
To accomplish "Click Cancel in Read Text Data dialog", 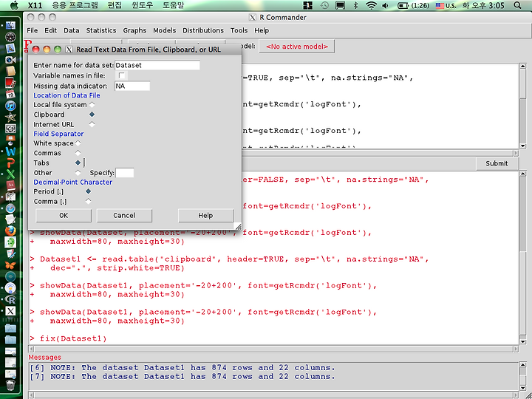I will click(124, 216).
